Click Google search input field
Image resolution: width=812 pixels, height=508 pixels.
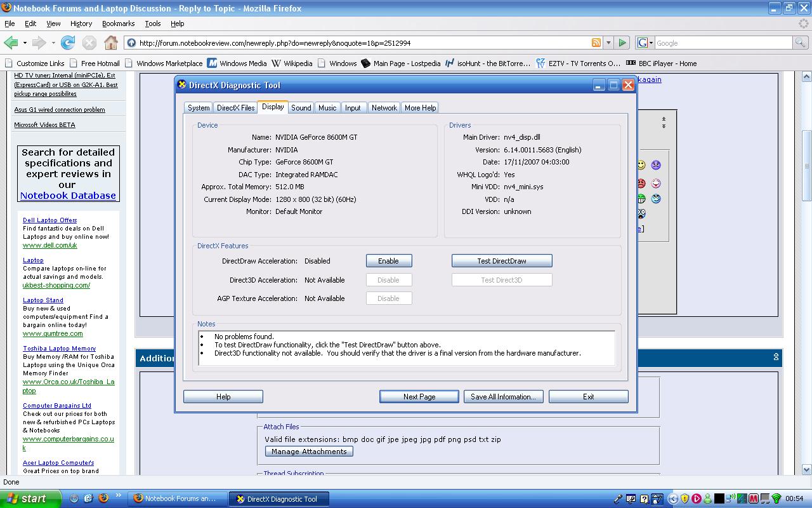(x=723, y=43)
